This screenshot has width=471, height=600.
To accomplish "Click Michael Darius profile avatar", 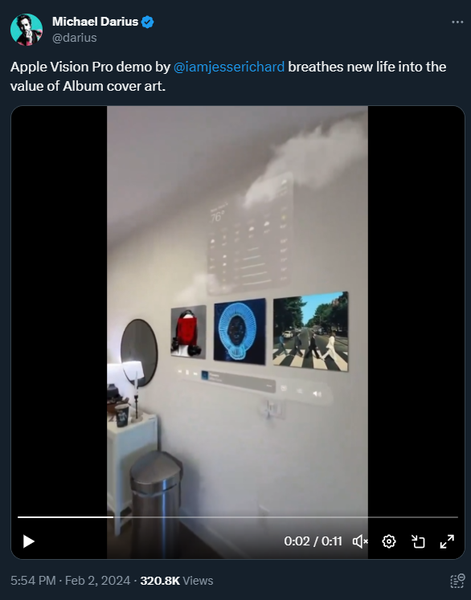I will (x=26, y=29).
